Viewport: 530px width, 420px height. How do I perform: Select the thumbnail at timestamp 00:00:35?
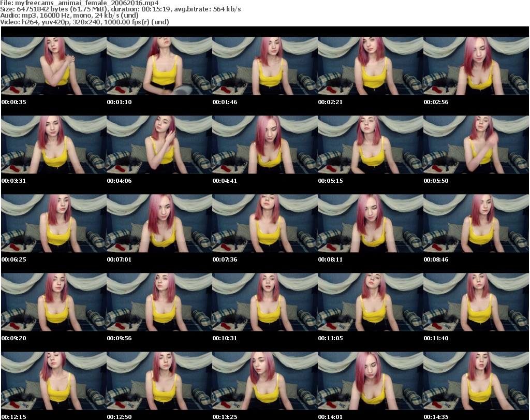tap(54, 66)
